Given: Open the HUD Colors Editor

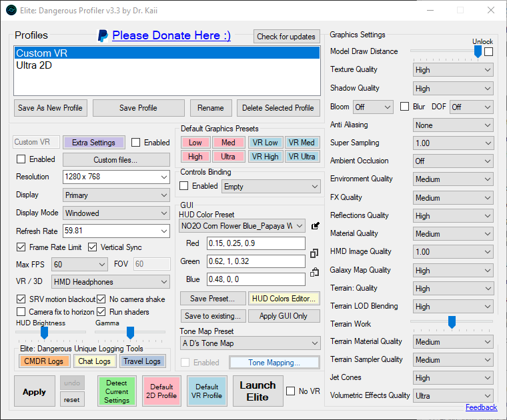Looking at the screenshot, I should tap(284, 299).
